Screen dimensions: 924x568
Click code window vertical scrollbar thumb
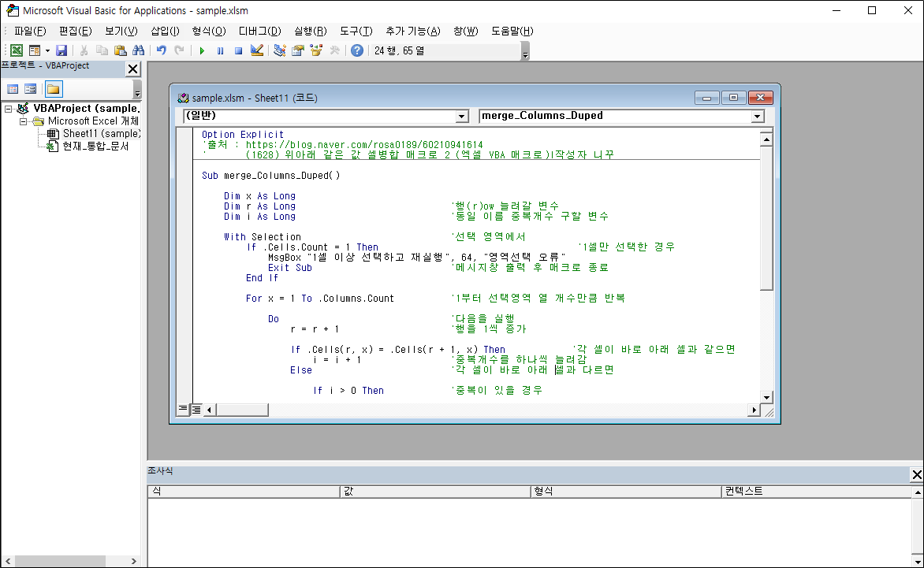766,218
